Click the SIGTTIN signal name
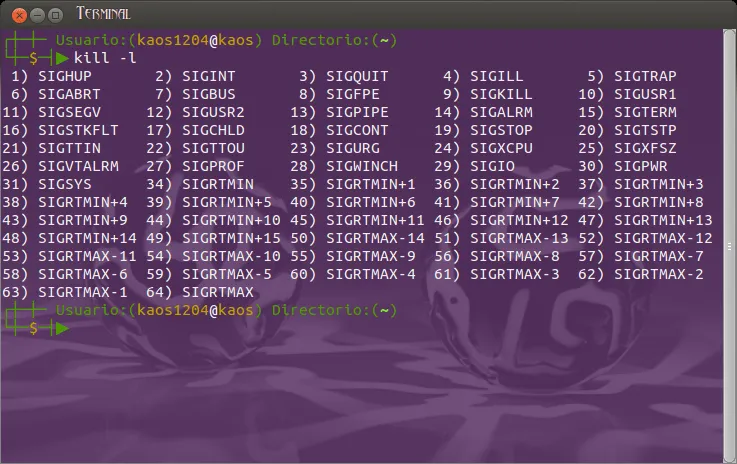The width and height of the screenshot is (737, 464). tap(69, 148)
